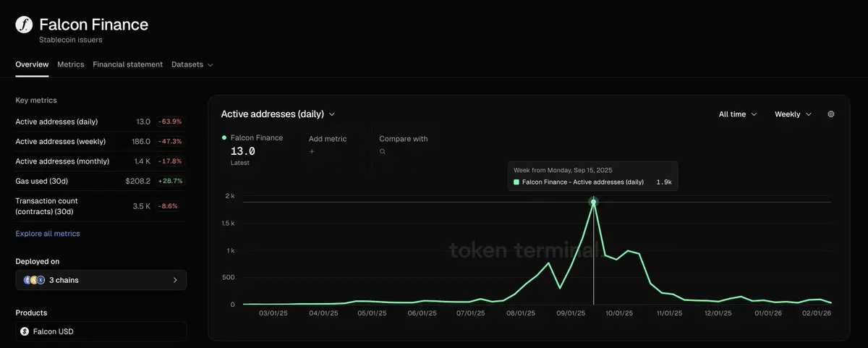Switch to the Metrics tab
Screen dimensions: 868x348
(x=71, y=64)
